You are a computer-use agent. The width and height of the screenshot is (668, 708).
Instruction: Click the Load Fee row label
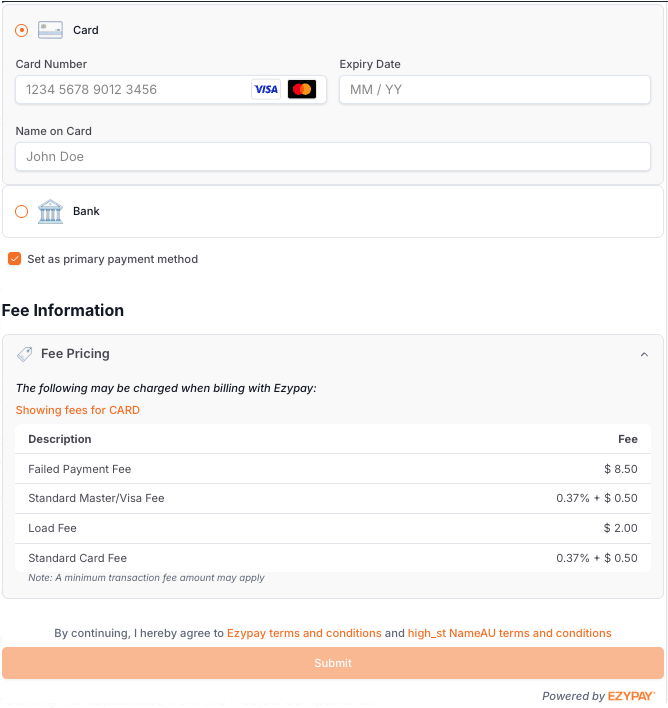pyautogui.click(x=52, y=528)
